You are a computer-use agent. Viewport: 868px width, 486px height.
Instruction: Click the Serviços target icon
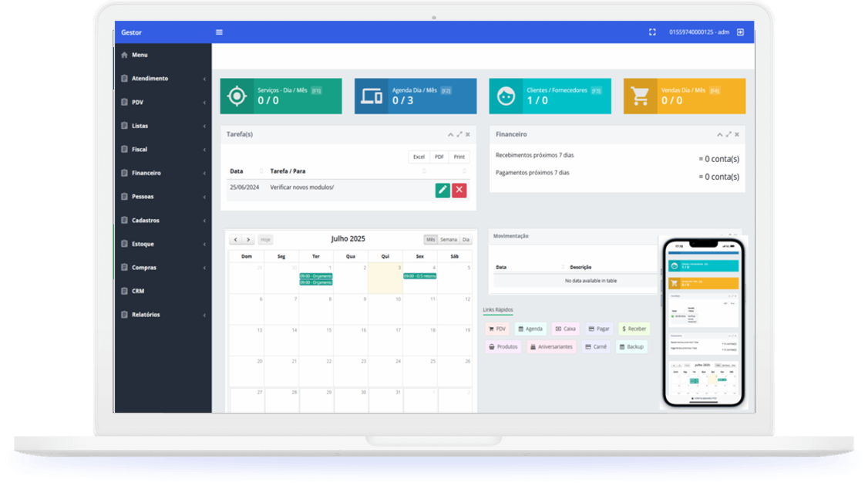pyautogui.click(x=237, y=96)
